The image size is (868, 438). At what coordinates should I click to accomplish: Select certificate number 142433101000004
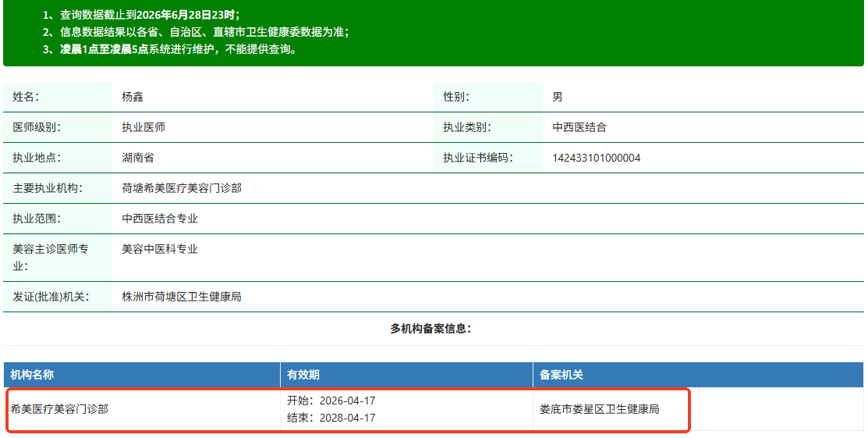click(596, 158)
